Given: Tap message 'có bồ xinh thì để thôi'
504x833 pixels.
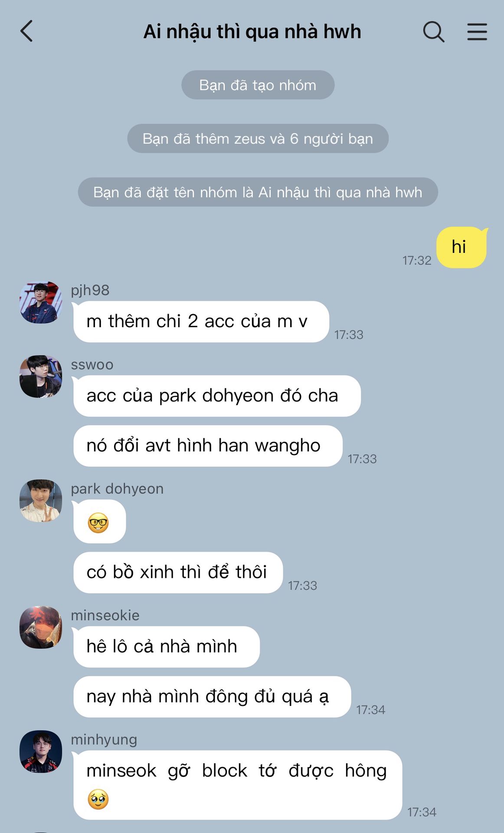Looking at the screenshot, I should (178, 572).
